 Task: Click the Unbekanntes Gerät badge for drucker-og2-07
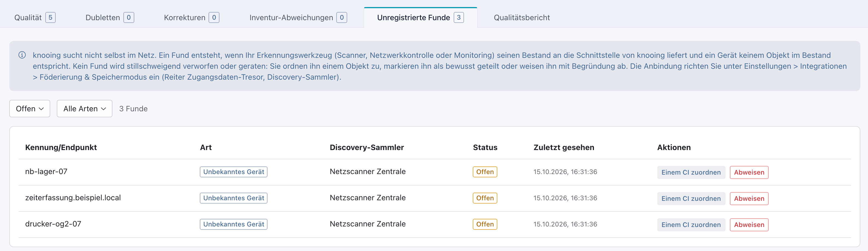coord(233,224)
